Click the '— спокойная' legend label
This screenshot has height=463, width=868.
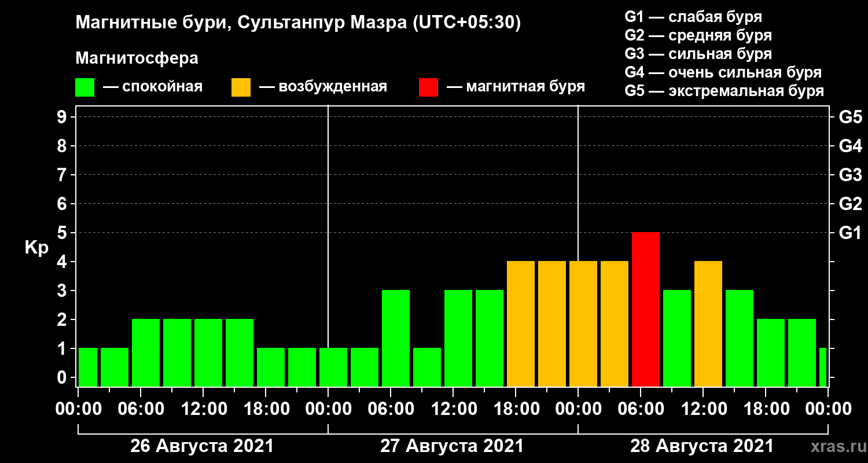152,87
